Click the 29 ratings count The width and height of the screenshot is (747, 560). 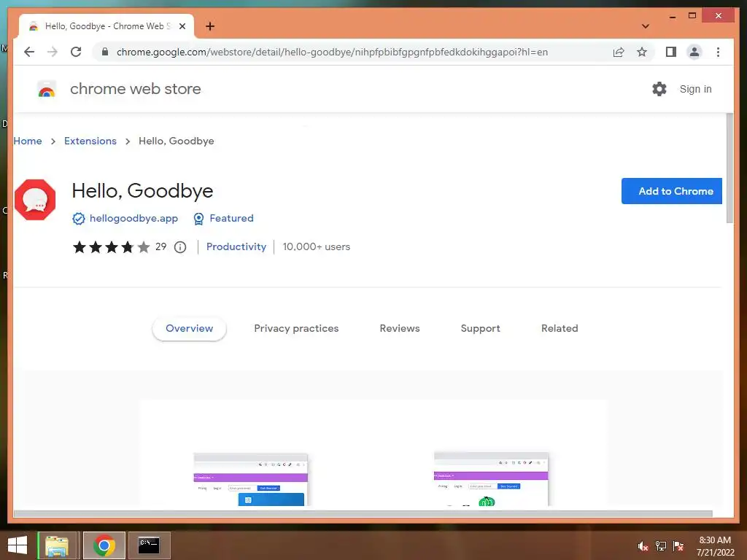[161, 246]
